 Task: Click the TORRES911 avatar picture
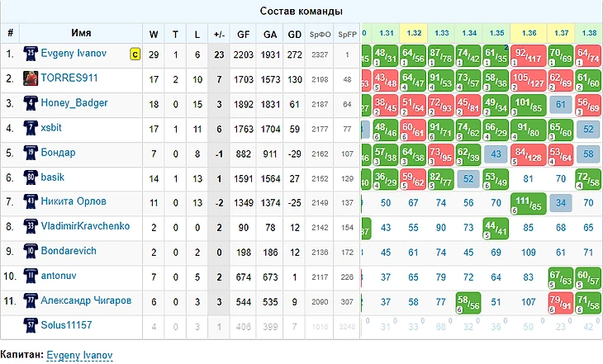tap(31, 79)
